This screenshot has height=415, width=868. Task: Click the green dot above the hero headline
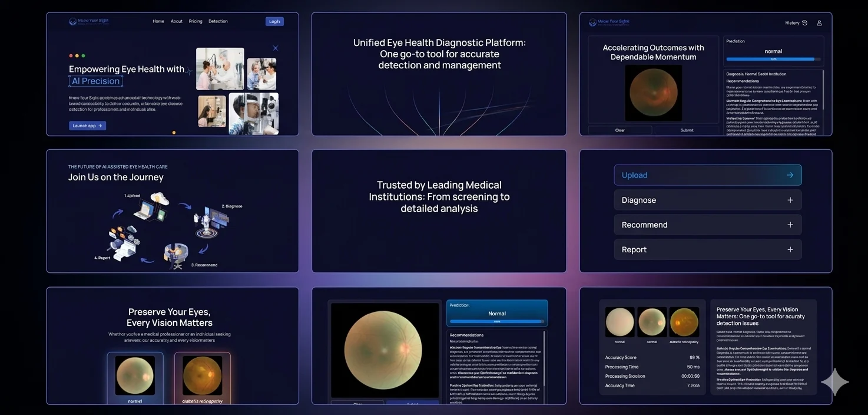point(83,55)
